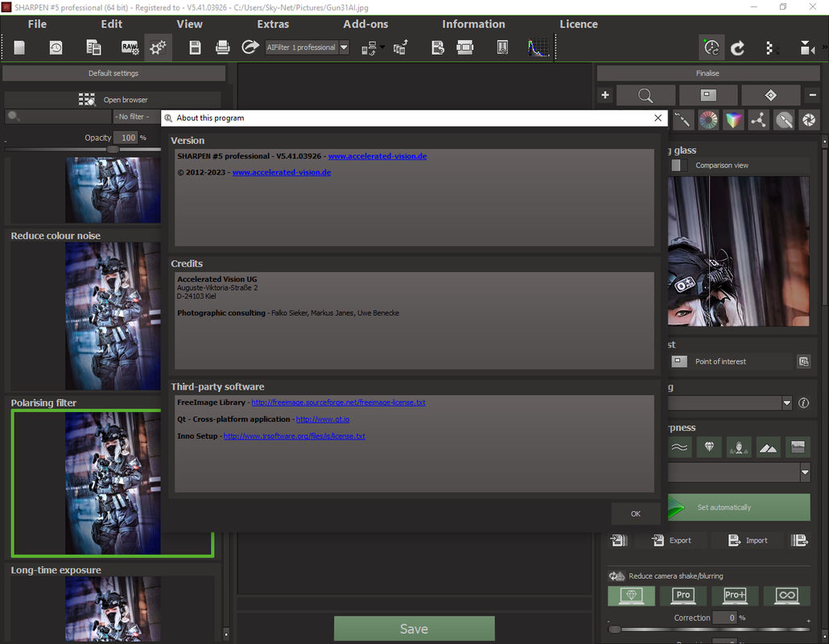
Task: Click the filmstrip frame toolbar icon
Action: (x=464, y=47)
